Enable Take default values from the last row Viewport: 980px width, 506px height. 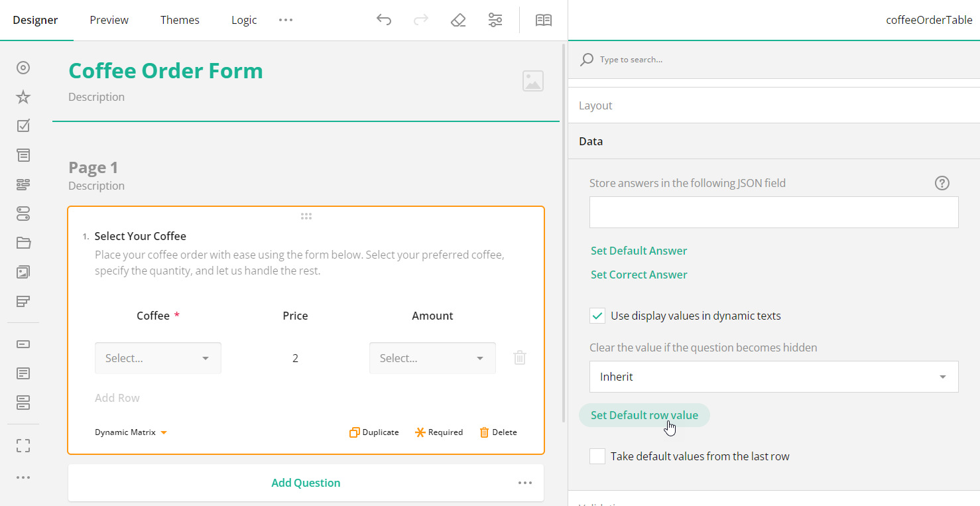[597, 456]
